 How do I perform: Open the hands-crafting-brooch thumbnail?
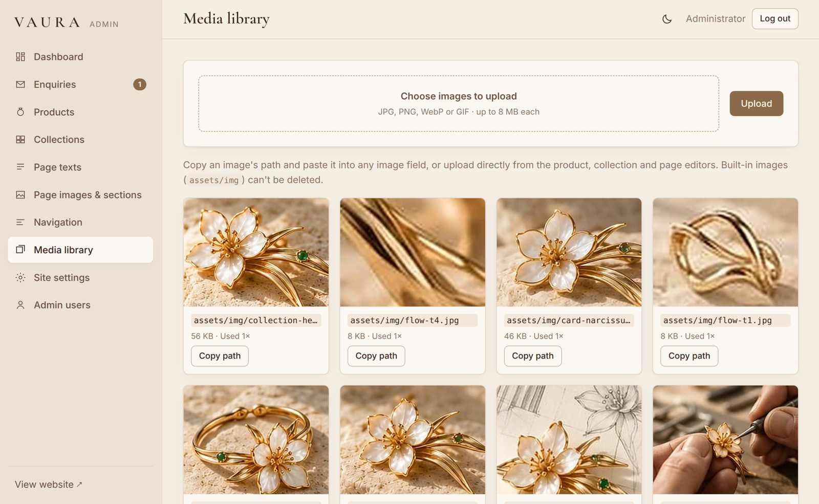pos(725,440)
